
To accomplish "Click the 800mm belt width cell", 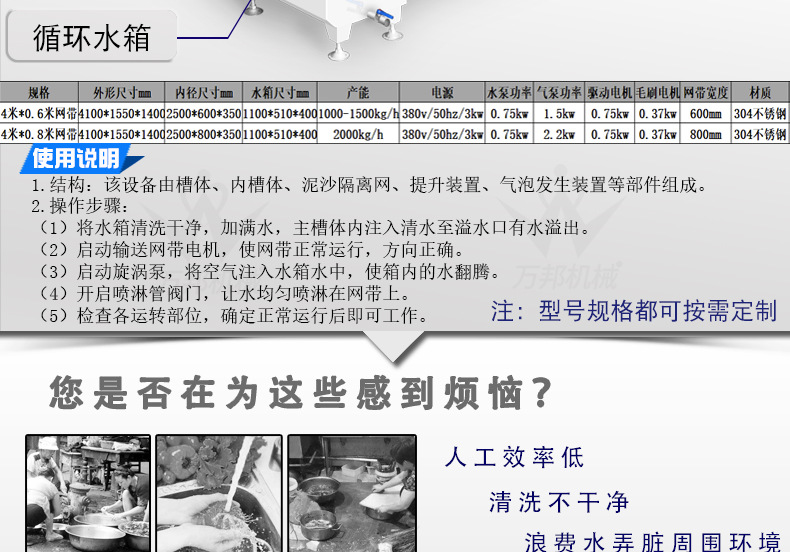I will coord(706,134).
